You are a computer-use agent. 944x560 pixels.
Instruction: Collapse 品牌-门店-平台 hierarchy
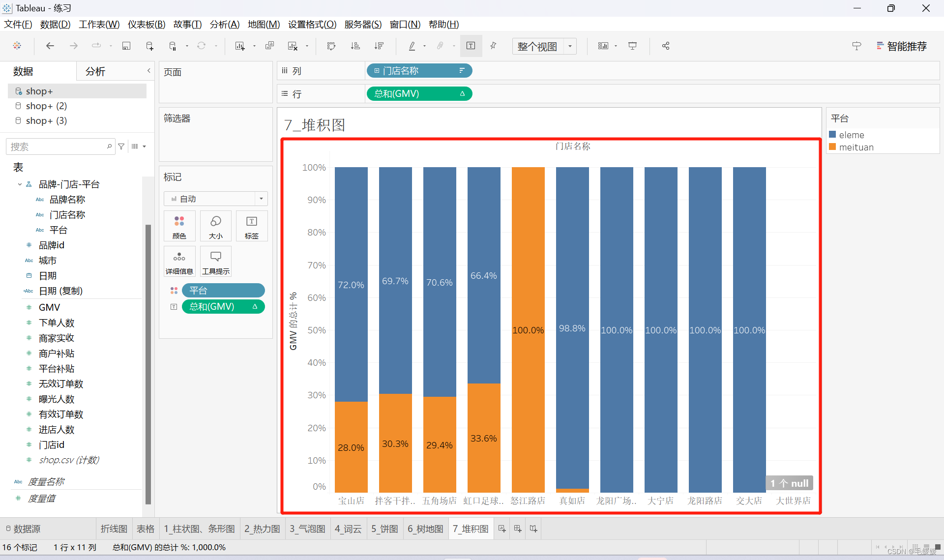tap(20, 184)
